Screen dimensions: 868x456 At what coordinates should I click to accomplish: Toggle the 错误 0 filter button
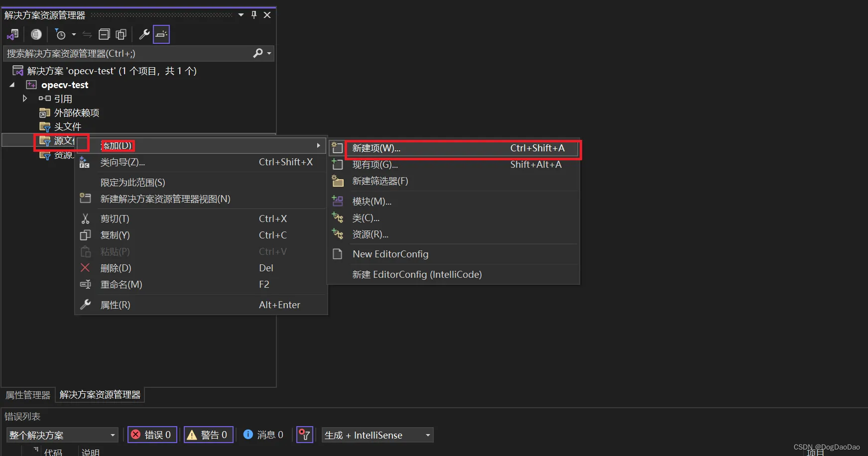pos(152,435)
